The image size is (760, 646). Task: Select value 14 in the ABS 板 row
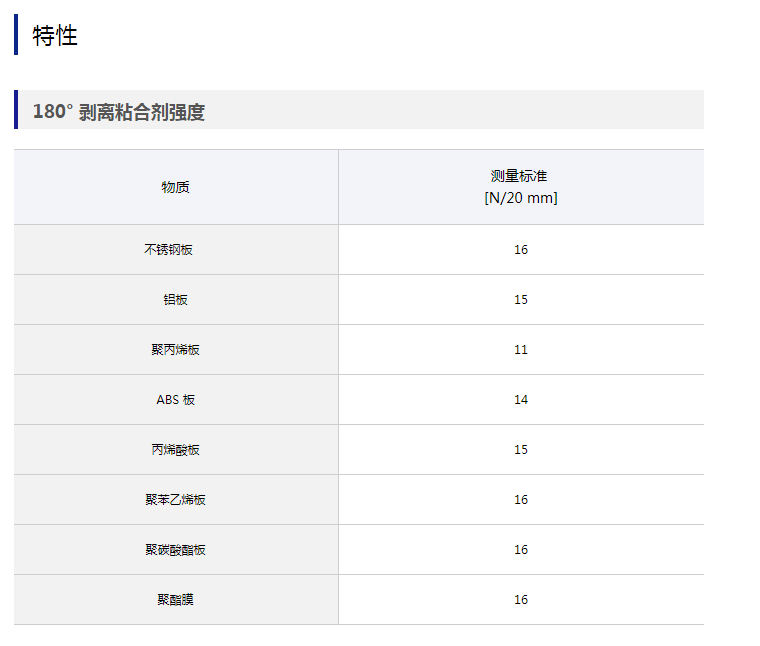[521, 399]
